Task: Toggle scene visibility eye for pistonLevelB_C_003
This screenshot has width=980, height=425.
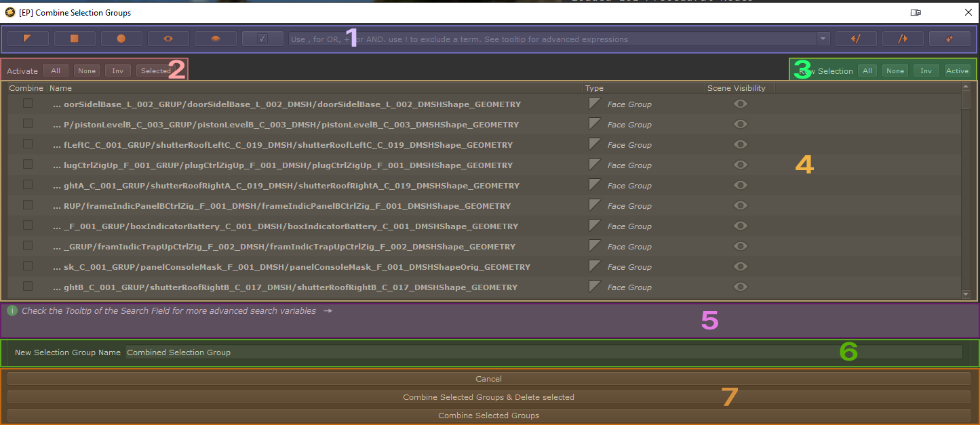Action: pos(740,124)
